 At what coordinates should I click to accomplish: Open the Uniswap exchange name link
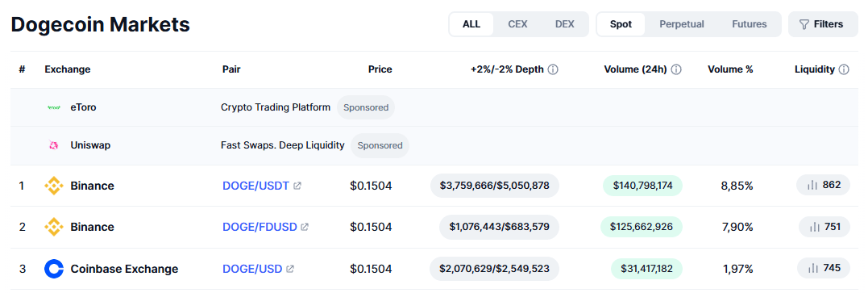tap(90, 145)
